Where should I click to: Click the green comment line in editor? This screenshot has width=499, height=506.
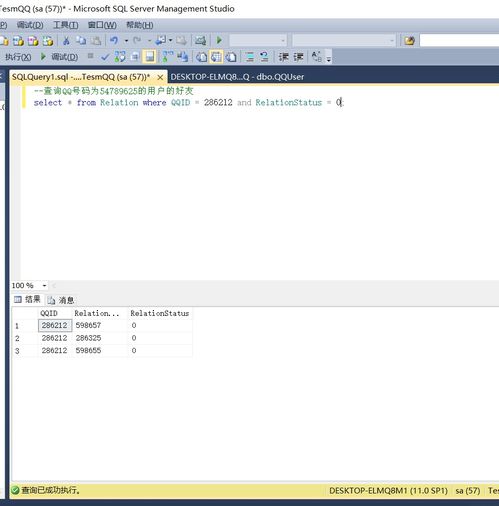click(x=114, y=91)
